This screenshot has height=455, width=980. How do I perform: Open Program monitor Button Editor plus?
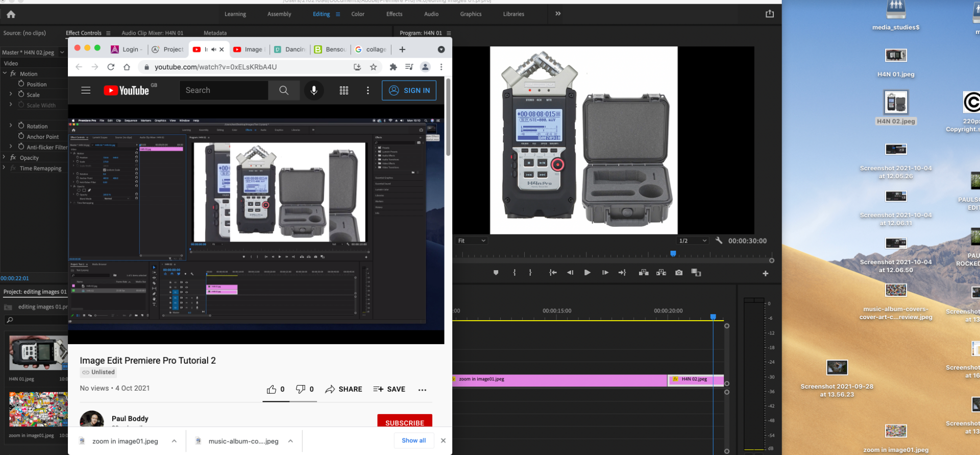click(766, 274)
